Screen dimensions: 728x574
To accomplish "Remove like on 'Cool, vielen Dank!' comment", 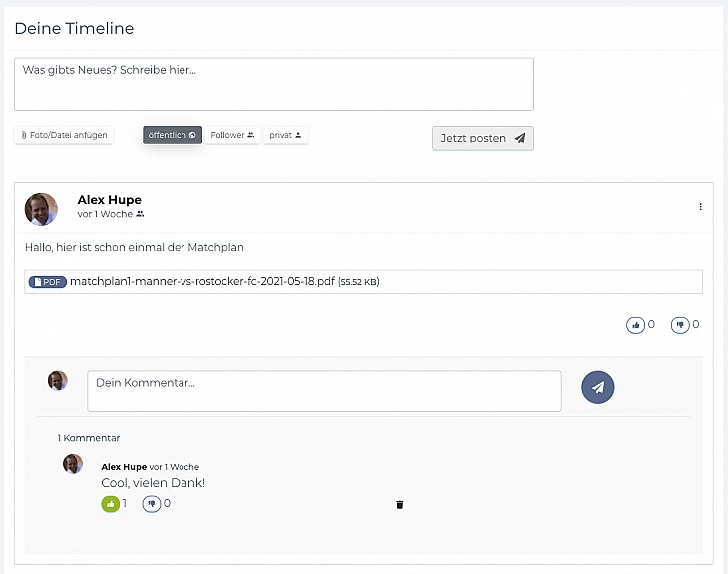I will click(110, 504).
